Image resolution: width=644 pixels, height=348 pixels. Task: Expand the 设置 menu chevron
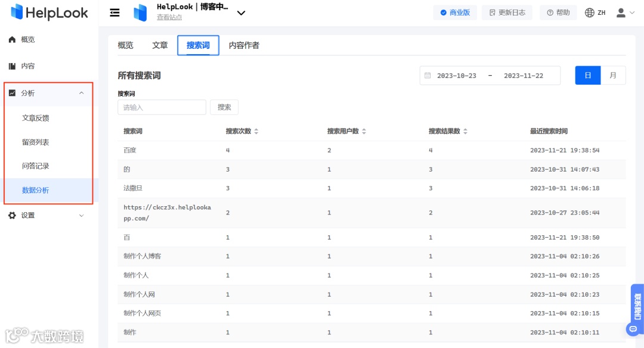pos(82,215)
